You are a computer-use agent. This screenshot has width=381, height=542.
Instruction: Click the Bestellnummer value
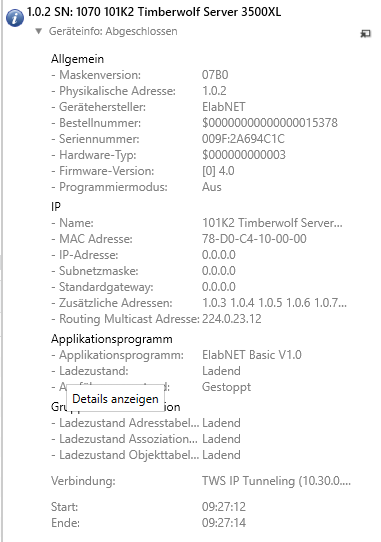[x=270, y=123]
